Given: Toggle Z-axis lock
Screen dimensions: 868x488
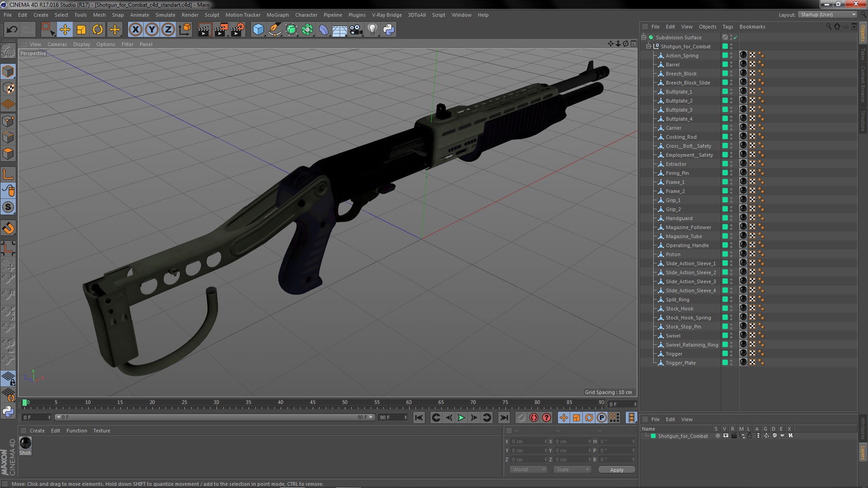Looking at the screenshot, I should point(168,30).
